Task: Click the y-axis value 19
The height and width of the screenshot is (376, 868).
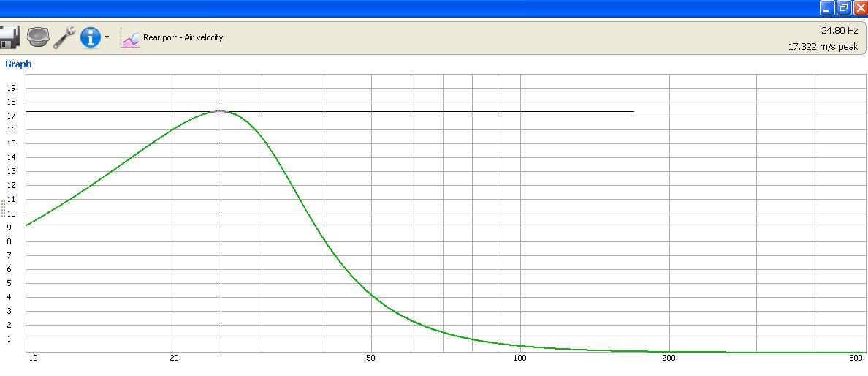Action: 11,88
